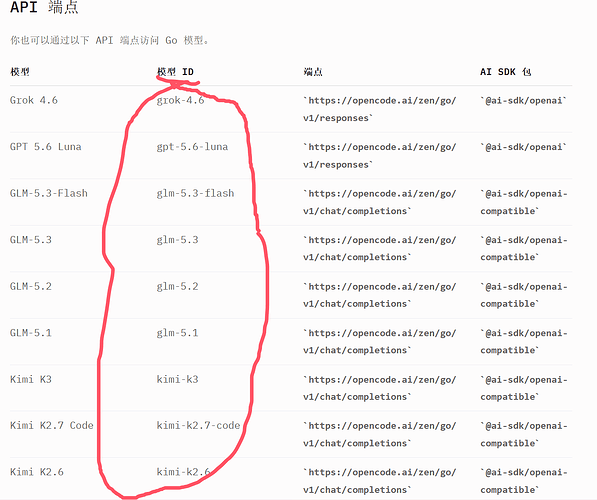Click the 'API 端点' heading
The width and height of the screenshot is (597, 500).
coord(44,7)
